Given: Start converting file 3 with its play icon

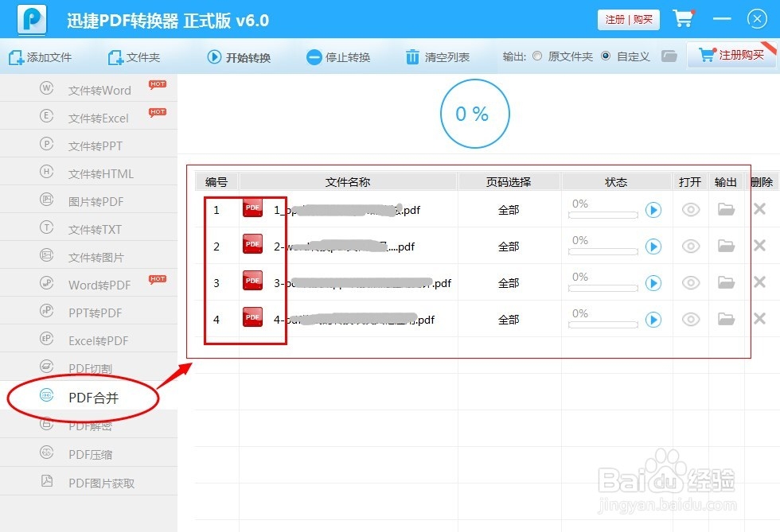Looking at the screenshot, I should 653,283.
